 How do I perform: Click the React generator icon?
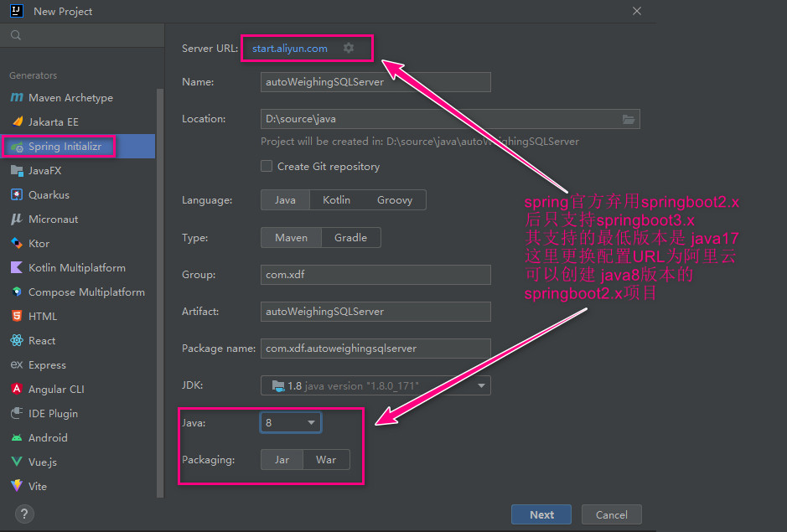click(17, 340)
